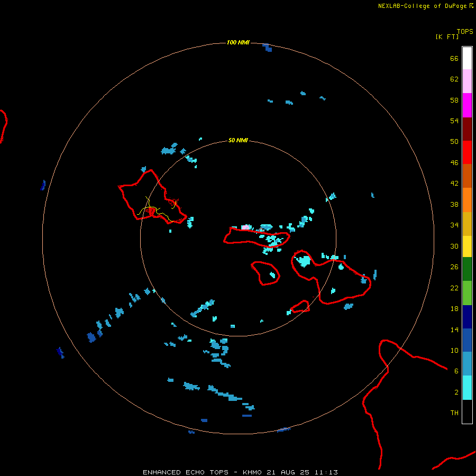Click the dark orange legend swatch

[467, 176]
